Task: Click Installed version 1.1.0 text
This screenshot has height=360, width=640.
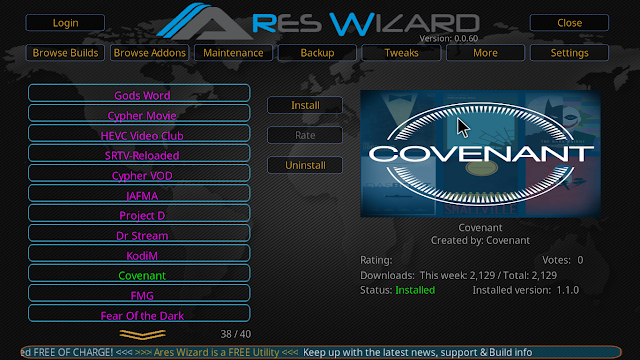Action: (x=526, y=290)
